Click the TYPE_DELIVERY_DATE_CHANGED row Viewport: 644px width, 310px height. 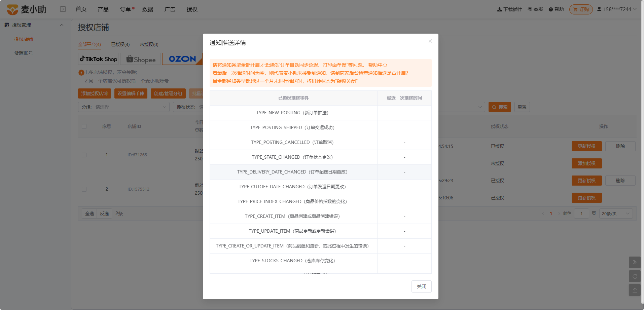point(320,172)
